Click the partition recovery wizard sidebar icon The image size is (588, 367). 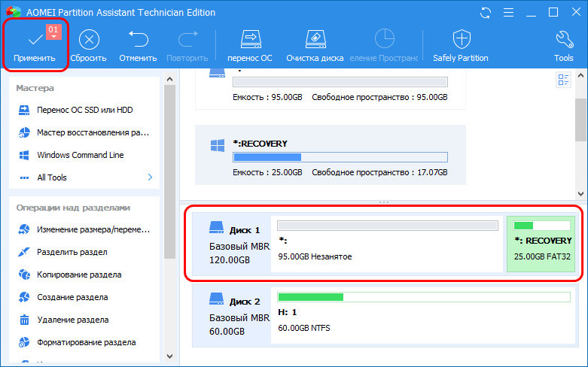click(x=24, y=132)
